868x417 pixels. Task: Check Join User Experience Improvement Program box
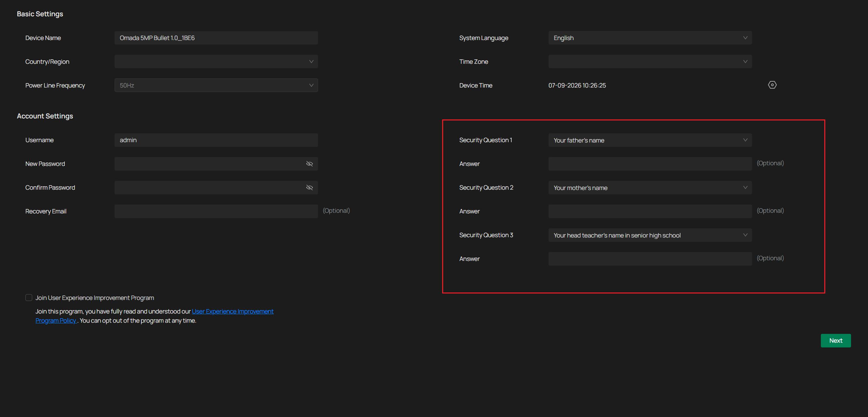click(29, 298)
